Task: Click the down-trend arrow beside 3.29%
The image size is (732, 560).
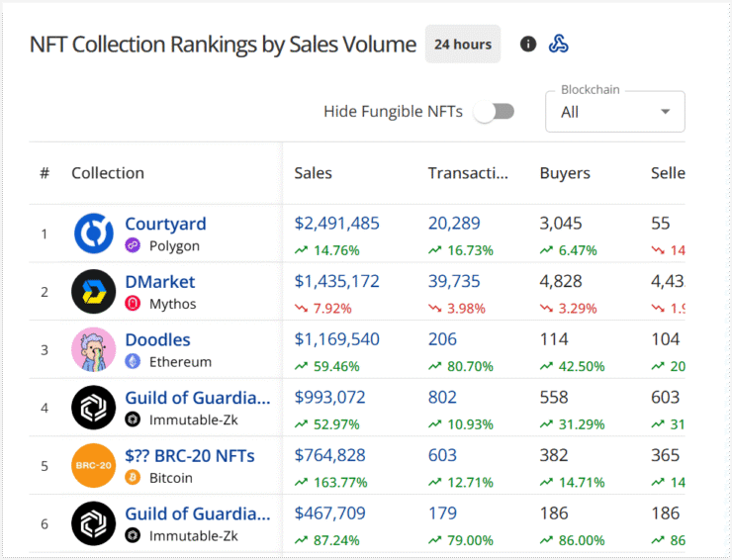Action: pyautogui.click(x=547, y=309)
